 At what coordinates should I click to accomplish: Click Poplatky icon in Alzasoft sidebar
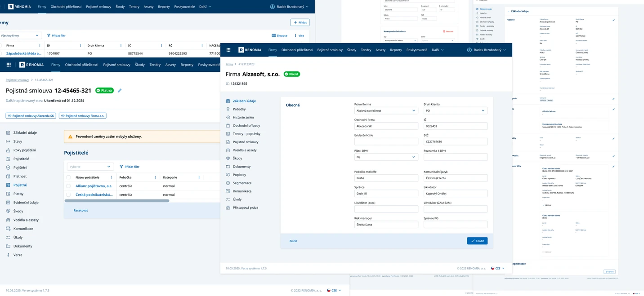(x=228, y=175)
